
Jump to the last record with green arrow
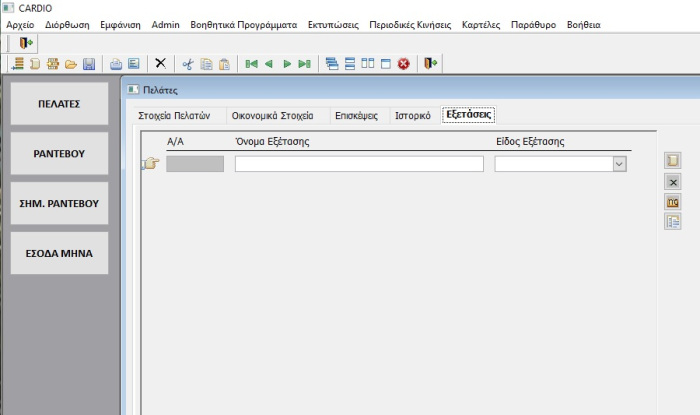point(304,64)
